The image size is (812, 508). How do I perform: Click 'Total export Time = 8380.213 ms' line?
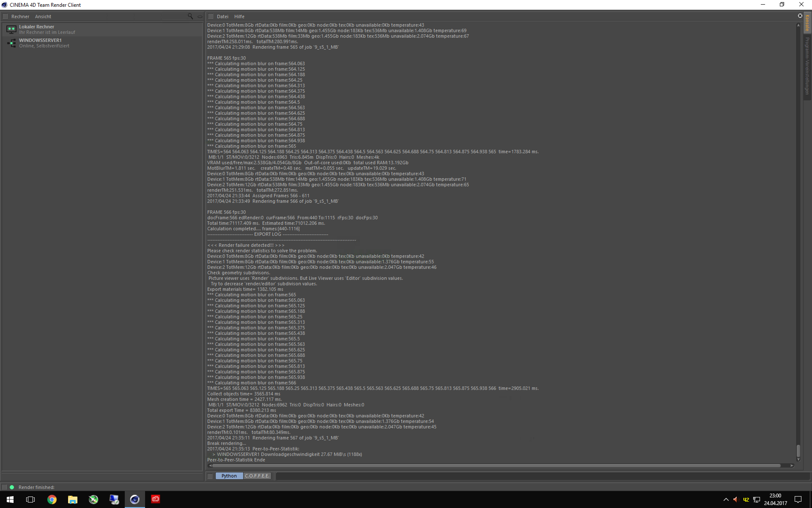pyautogui.click(x=241, y=410)
